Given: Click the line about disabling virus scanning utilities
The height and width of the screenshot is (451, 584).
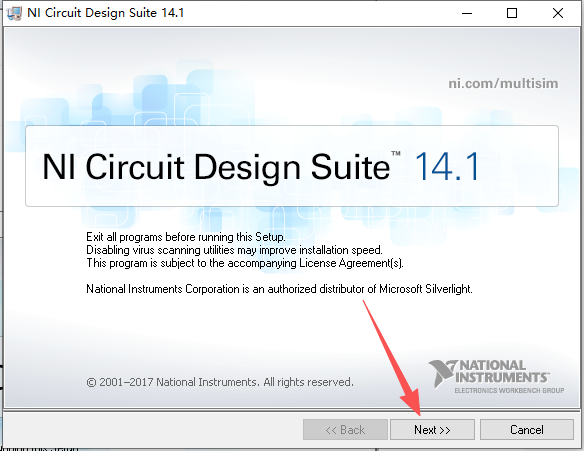Looking at the screenshot, I should point(234,250).
